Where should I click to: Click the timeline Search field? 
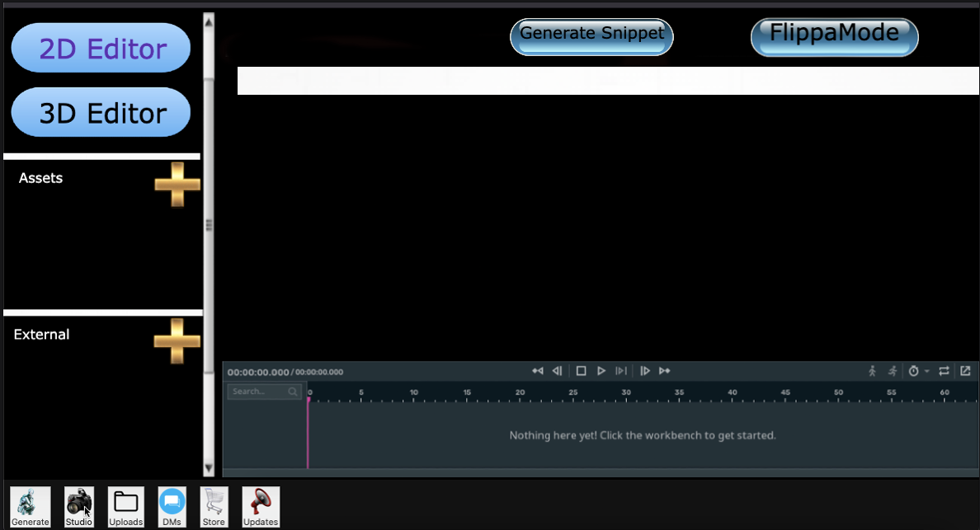(x=264, y=392)
